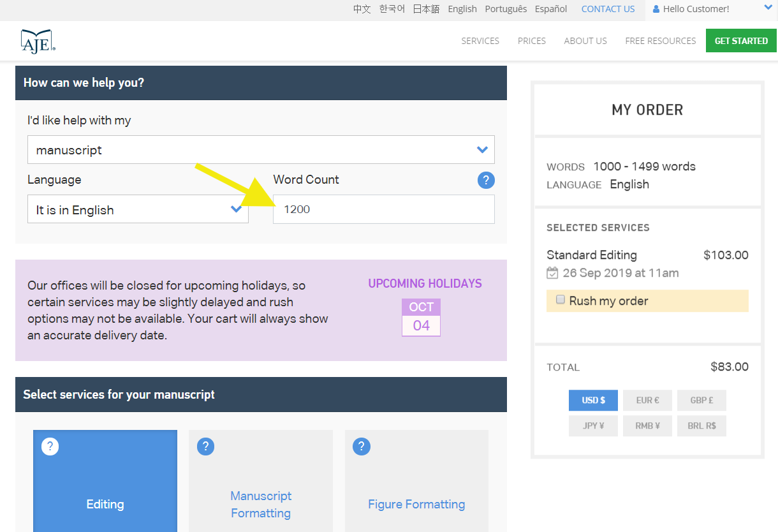Select EUR € currency
The height and width of the screenshot is (532, 778).
tap(647, 401)
